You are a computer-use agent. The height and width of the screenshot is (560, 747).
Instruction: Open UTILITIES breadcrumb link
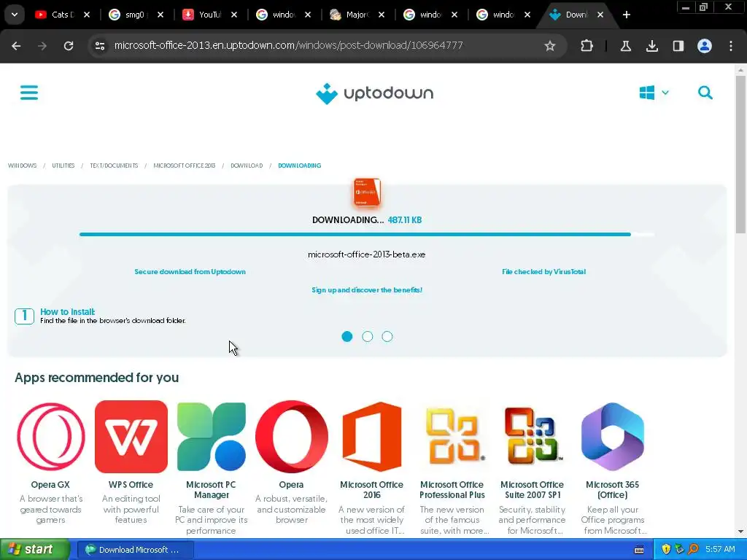[x=63, y=166]
